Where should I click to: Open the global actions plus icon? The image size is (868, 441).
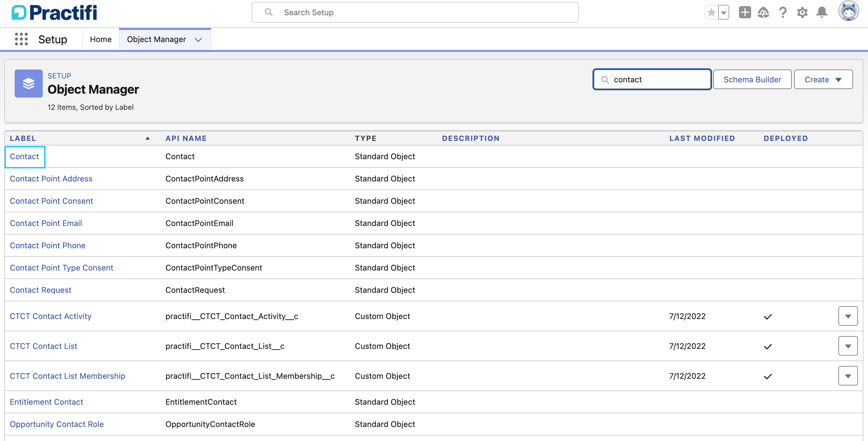point(745,13)
